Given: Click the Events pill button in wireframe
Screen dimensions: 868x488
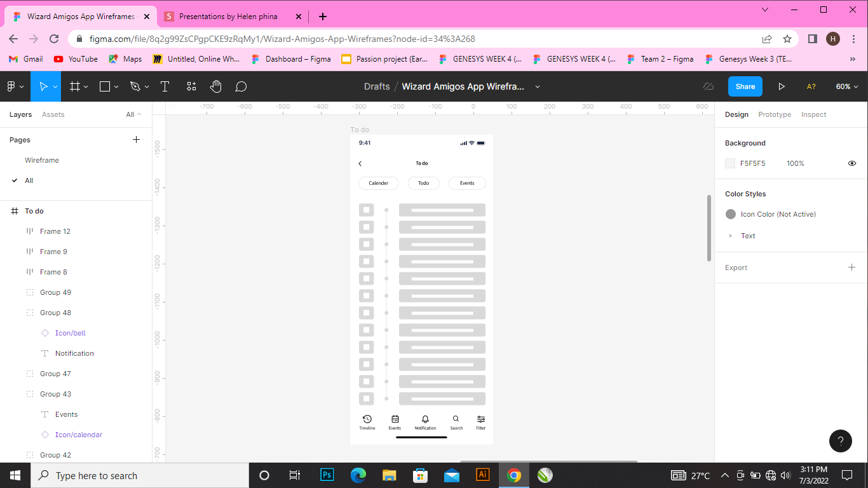Looking at the screenshot, I should coord(467,183).
